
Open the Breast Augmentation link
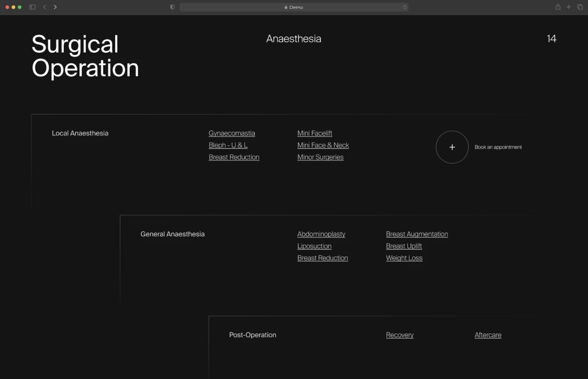[x=417, y=234]
